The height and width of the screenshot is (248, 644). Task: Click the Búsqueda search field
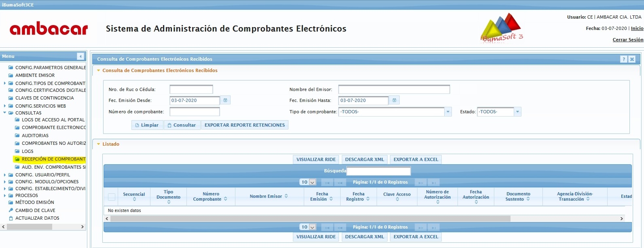pos(378,171)
